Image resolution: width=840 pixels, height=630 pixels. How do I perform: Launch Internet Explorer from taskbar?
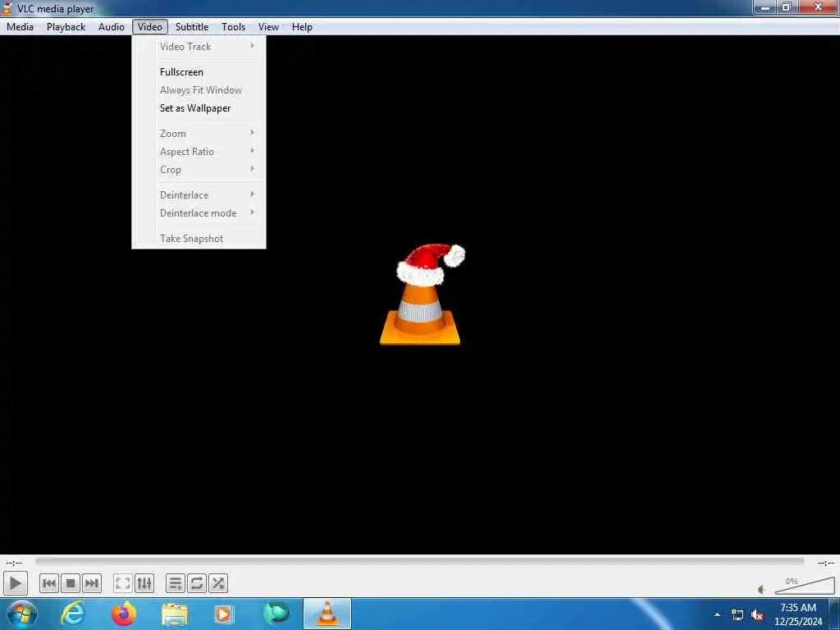click(x=73, y=614)
